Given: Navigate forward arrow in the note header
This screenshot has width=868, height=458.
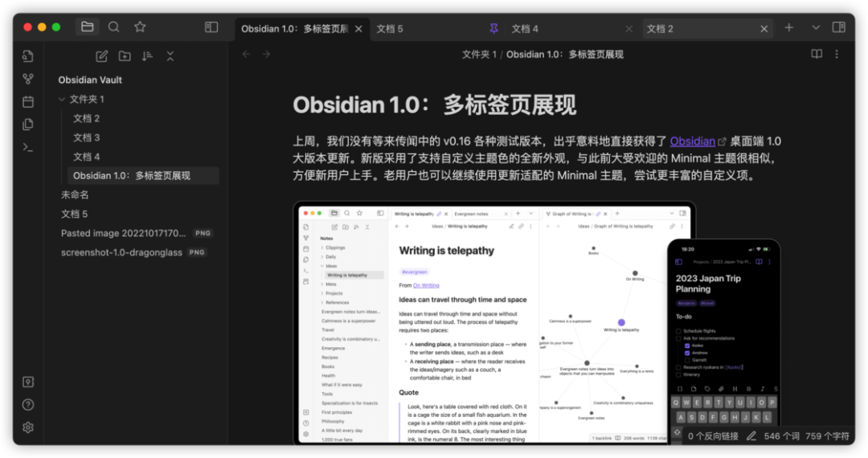Looking at the screenshot, I should click(x=266, y=54).
